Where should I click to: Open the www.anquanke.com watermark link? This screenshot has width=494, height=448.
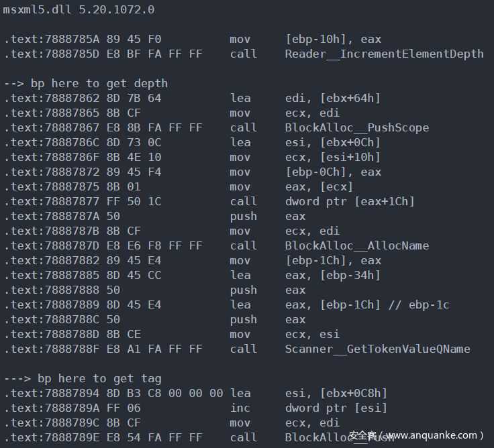tap(434, 435)
